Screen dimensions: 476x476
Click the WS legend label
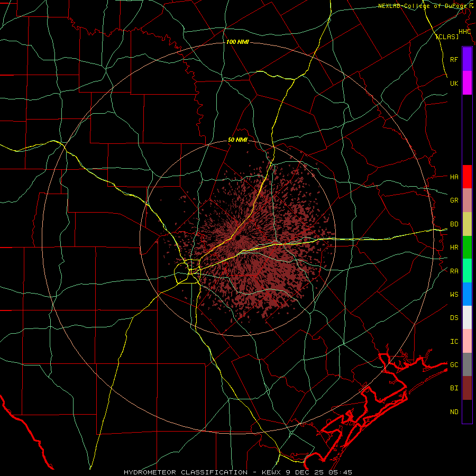coord(454,294)
